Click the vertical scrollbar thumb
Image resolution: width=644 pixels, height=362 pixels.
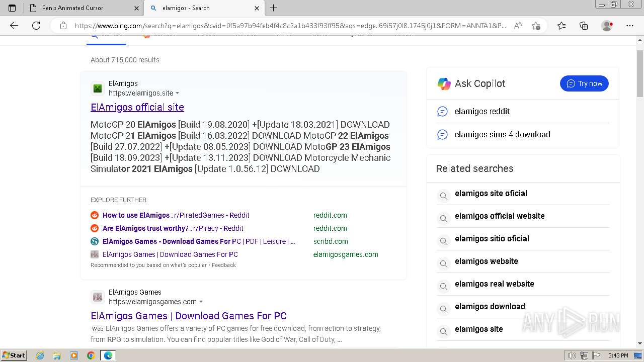(640, 73)
